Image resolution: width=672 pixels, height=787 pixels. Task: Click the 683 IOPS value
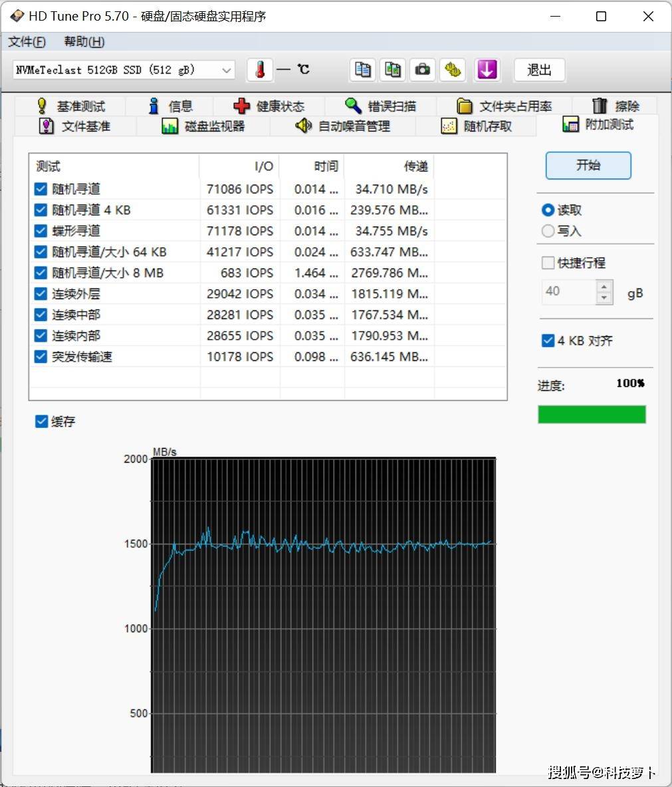tap(247, 273)
